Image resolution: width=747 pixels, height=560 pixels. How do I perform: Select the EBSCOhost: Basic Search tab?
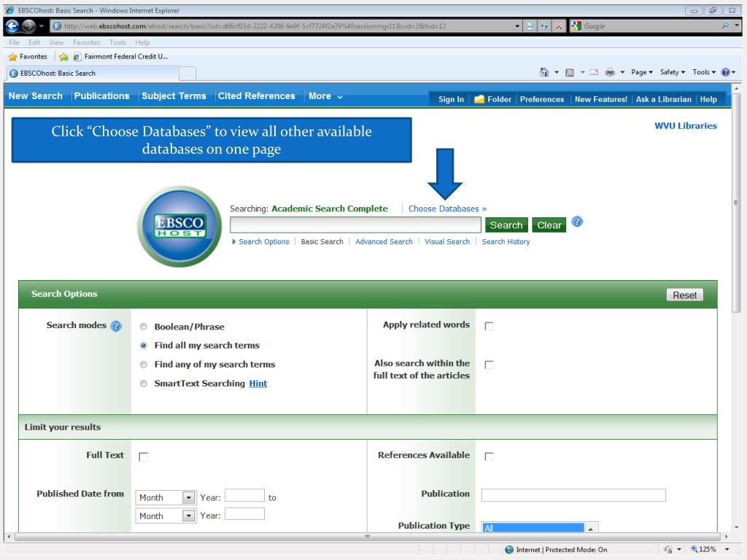(x=93, y=74)
